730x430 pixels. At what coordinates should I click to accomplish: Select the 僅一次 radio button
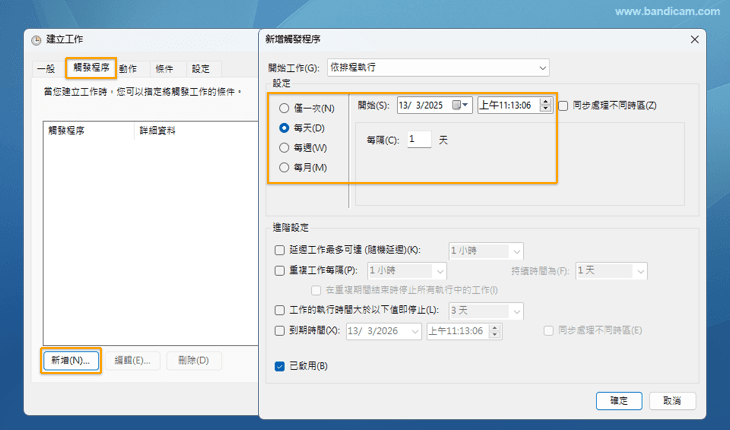(x=285, y=108)
